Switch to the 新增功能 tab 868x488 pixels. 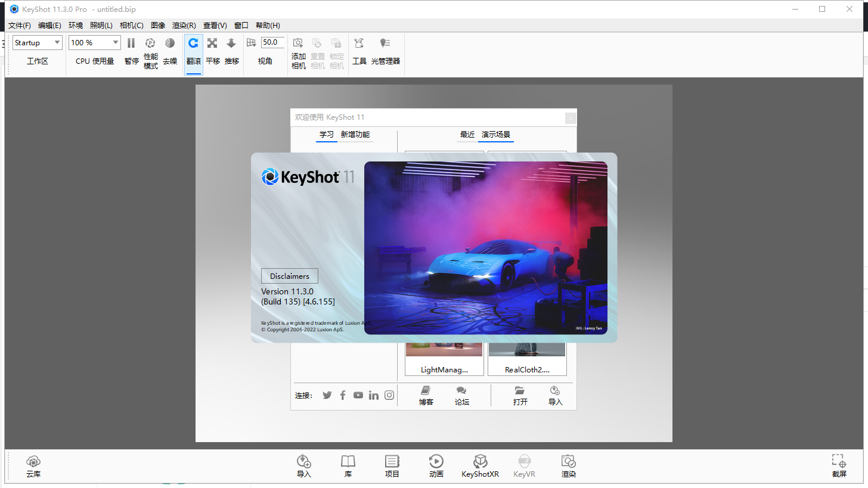click(x=355, y=135)
